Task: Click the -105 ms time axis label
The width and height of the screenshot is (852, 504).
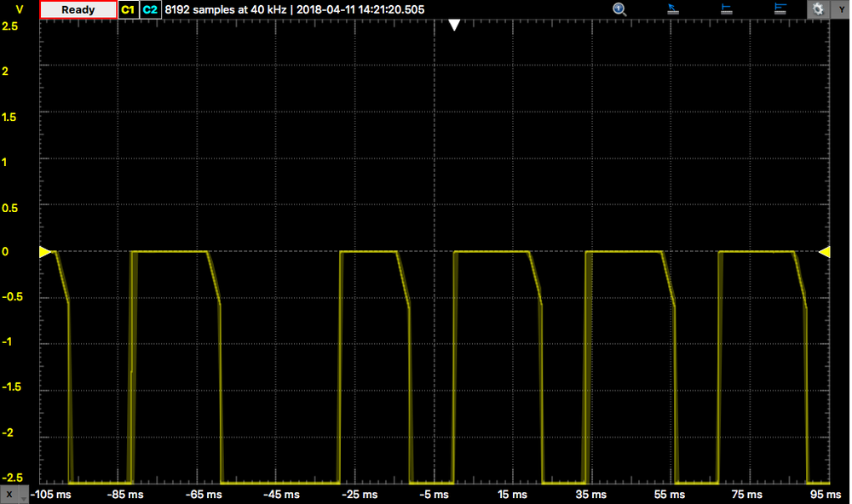Action: coord(52,495)
